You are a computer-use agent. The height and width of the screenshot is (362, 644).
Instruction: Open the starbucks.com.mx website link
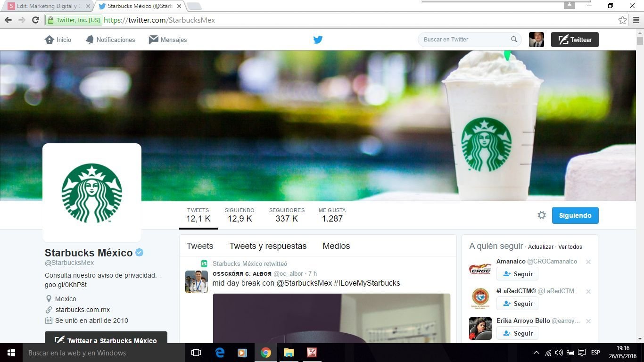coord(83,310)
